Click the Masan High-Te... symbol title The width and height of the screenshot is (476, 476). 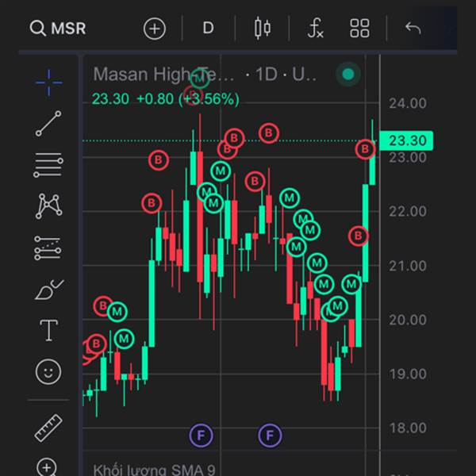pyautogui.click(x=163, y=74)
